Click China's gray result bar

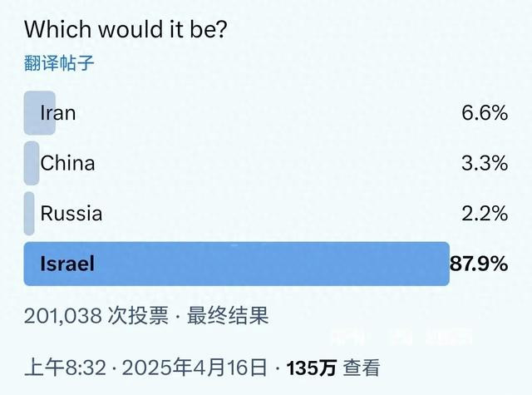(x=32, y=163)
